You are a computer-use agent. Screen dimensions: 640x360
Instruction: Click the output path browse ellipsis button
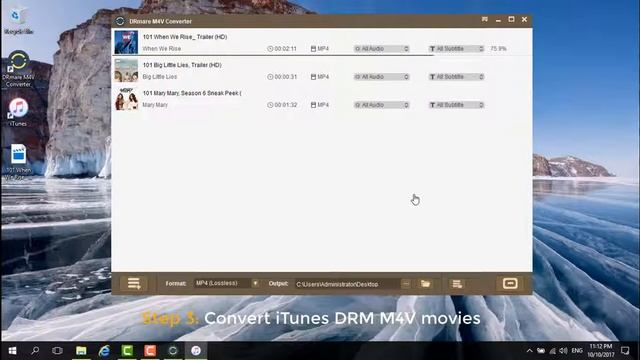point(406,284)
